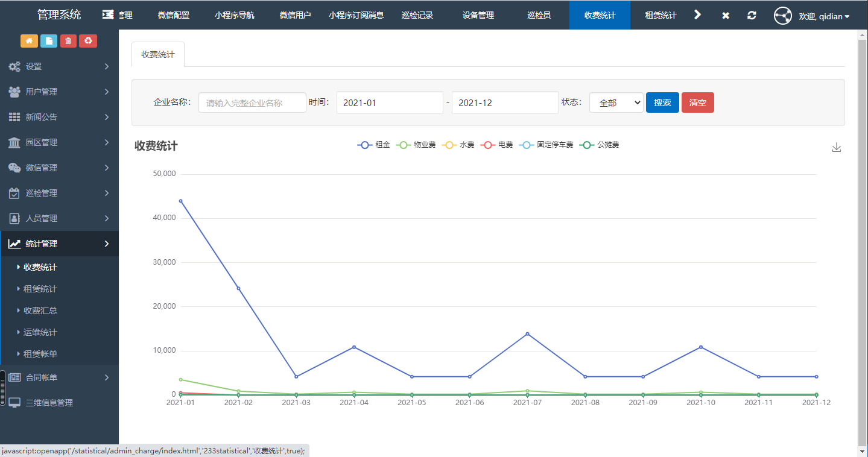Open the 欢迎, qidian user menu
The image size is (868, 457).
click(824, 16)
